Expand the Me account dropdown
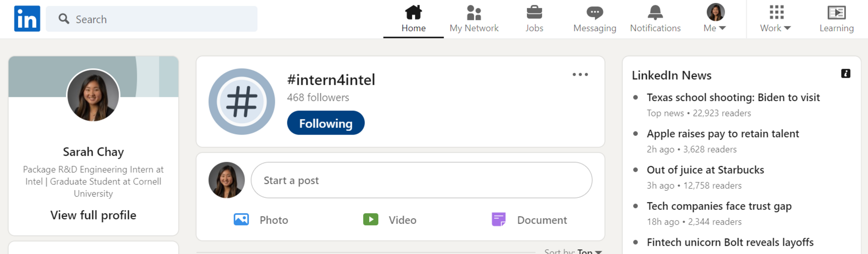Screen dimensions: 868x254 715,28
